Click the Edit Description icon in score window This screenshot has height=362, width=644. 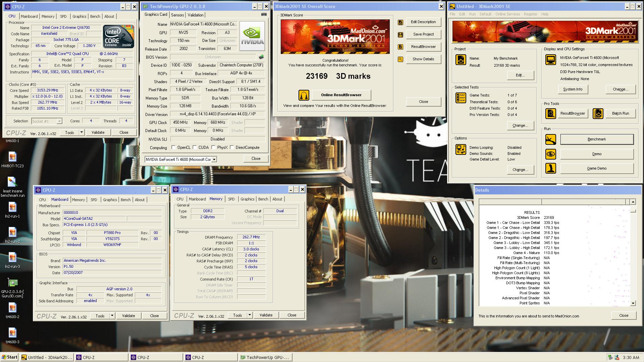pos(400,22)
